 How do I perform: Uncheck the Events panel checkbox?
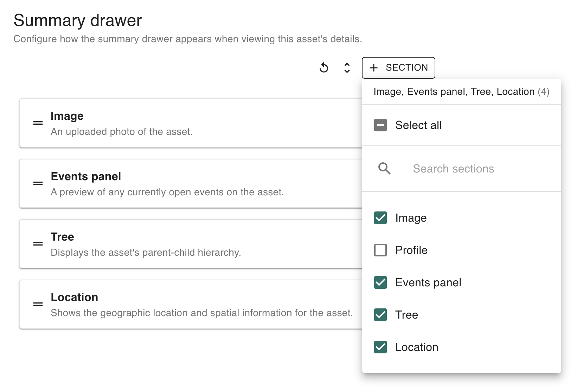380,282
